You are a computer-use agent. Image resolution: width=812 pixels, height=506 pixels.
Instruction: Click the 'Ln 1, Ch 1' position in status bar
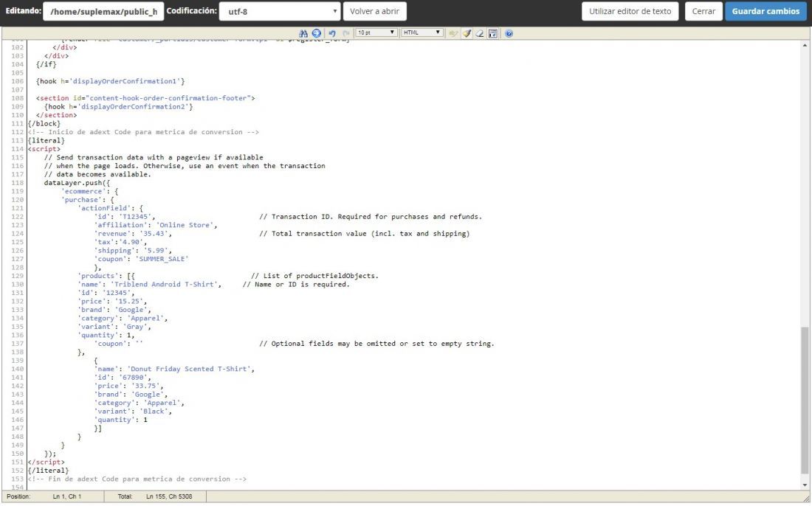pos(66,496)
